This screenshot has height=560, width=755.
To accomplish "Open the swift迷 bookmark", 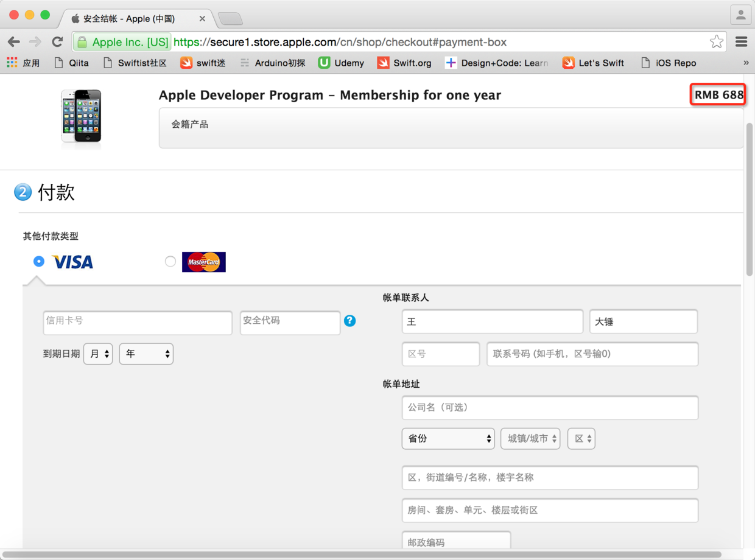I will click(203, 63).
